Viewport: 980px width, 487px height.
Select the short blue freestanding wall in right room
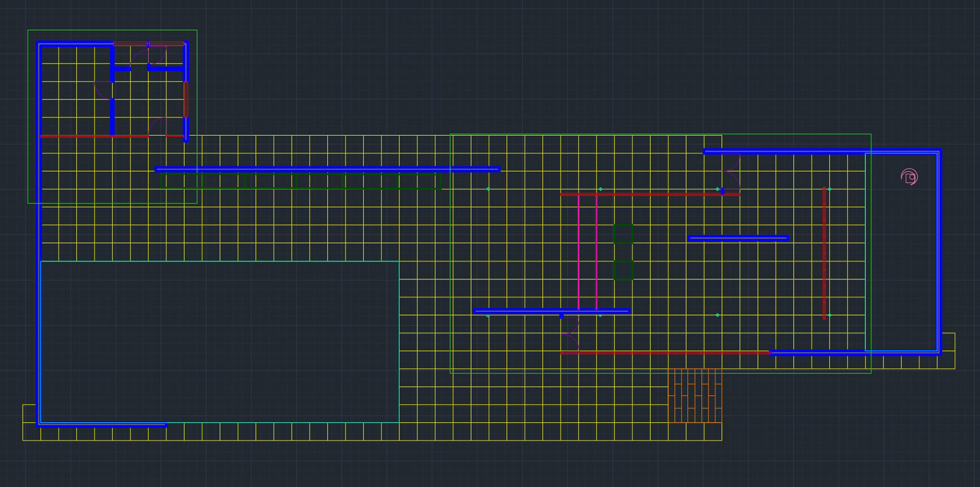(738, 238)
